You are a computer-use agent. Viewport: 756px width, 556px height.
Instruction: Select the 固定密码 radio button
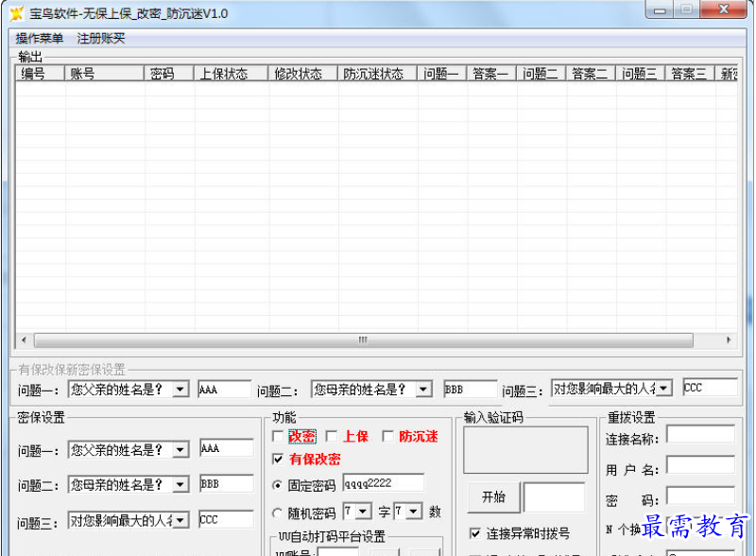(x=278, y=485)
